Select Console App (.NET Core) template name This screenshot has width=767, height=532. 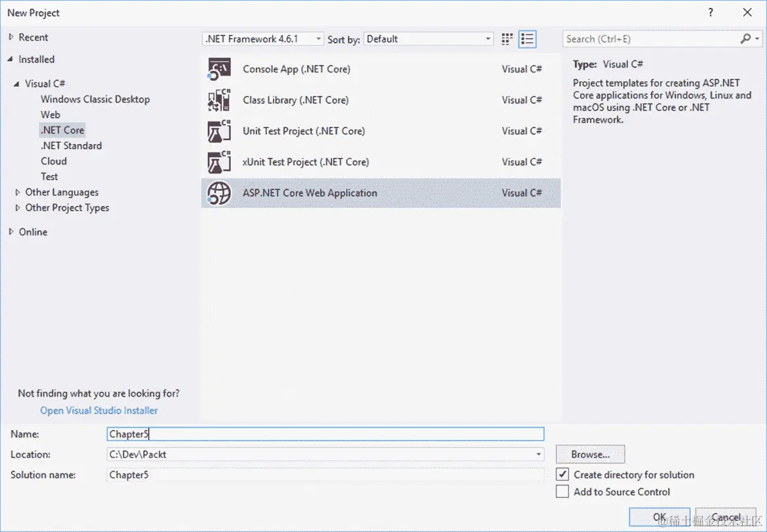pos(297,69)
